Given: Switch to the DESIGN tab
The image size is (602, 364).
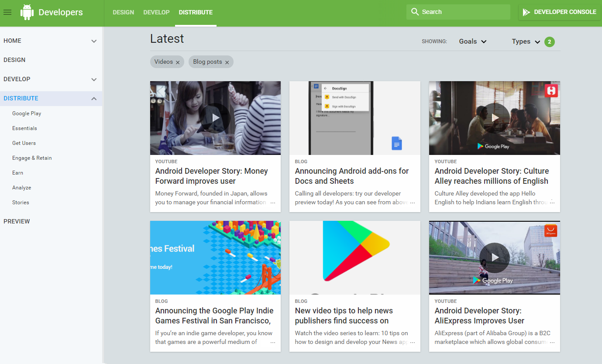Looking at the screenshot, I should (123, 12).
